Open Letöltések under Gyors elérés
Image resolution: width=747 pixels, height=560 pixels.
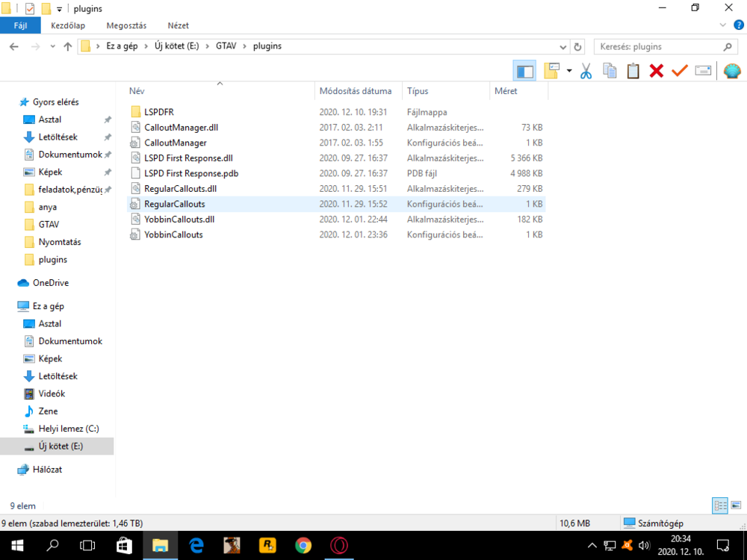coord(58,137)
